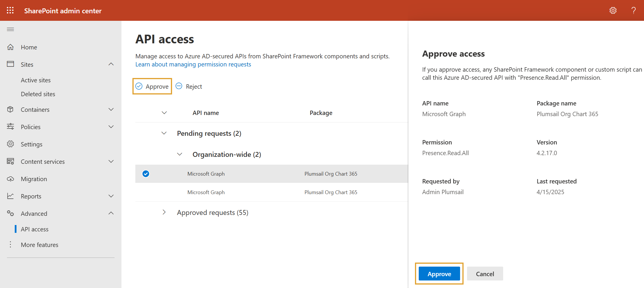
Task: Open Learn about managing permission requests link
Action: pyautogui.click(x=193, y=64)
